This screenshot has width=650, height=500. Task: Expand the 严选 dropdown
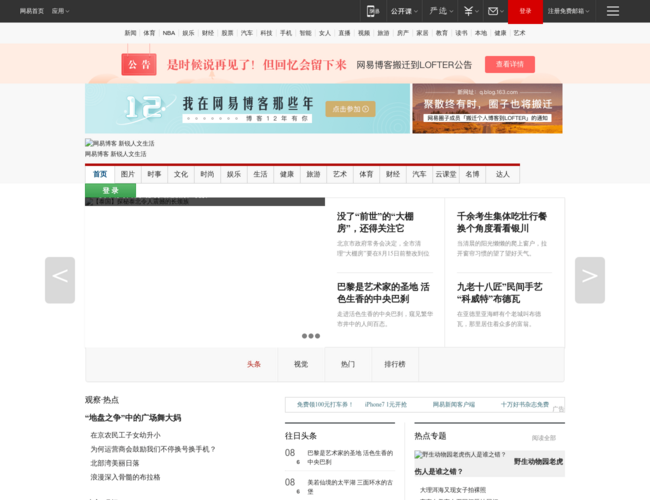441,11
